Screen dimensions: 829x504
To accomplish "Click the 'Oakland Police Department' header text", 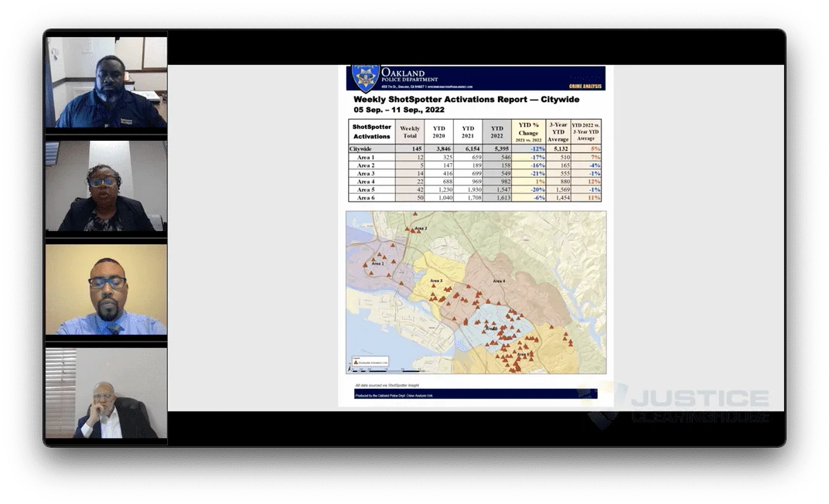I will (x=409, y=75).
